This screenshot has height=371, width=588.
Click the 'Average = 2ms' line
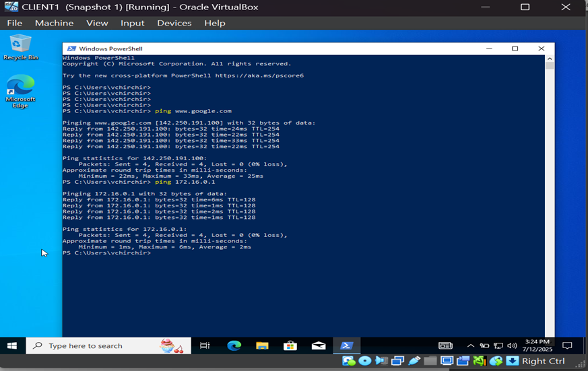165,247
